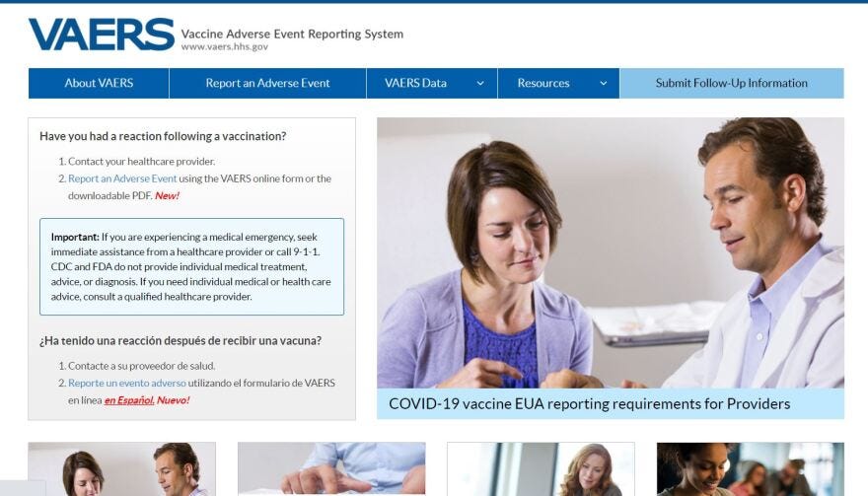The image size is (868, 496).
Task: Open the thumbnail of woman in purple cardigan and man
Action: pos(121,468)
